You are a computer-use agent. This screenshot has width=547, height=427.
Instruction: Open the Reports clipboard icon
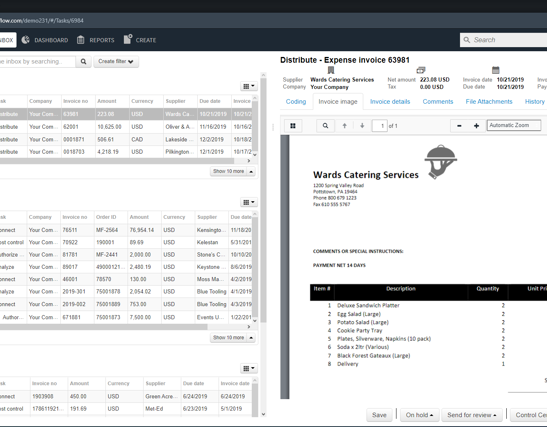click(x=81, y=40)
